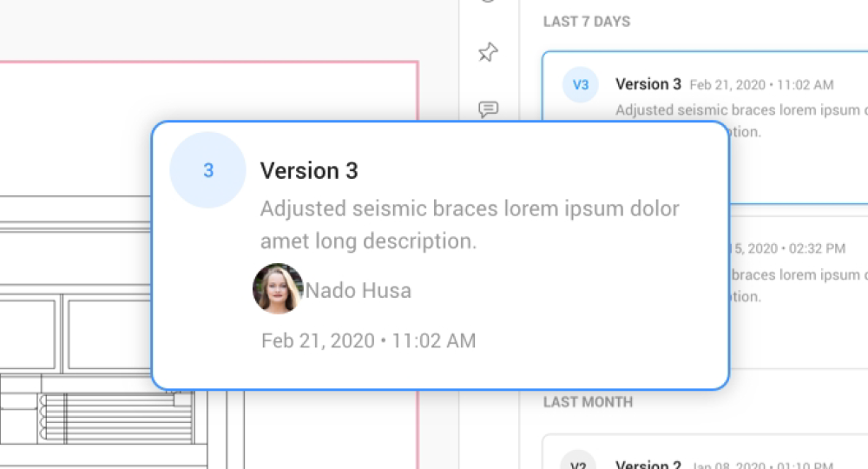Click the list timestamp Feb 21, 2020 • 11:02 AM
868x469 pixels.
pyautogui.click(x=762, y=85)
